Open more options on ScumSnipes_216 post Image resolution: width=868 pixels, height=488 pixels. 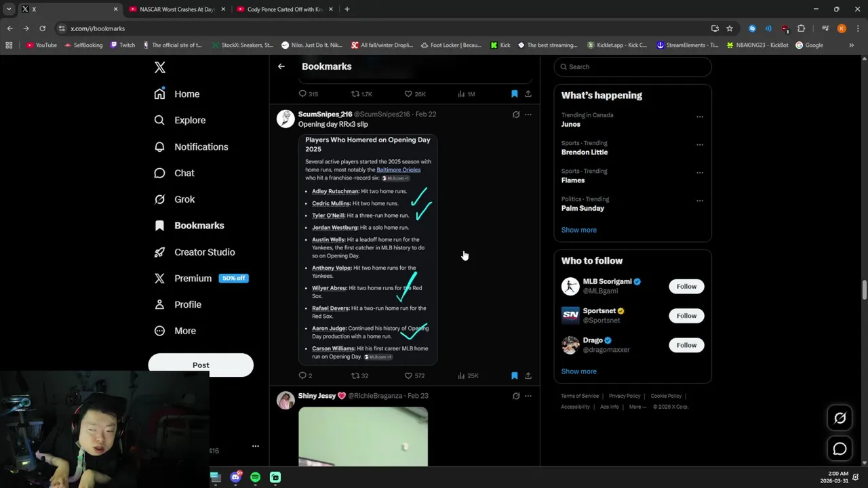528,115
